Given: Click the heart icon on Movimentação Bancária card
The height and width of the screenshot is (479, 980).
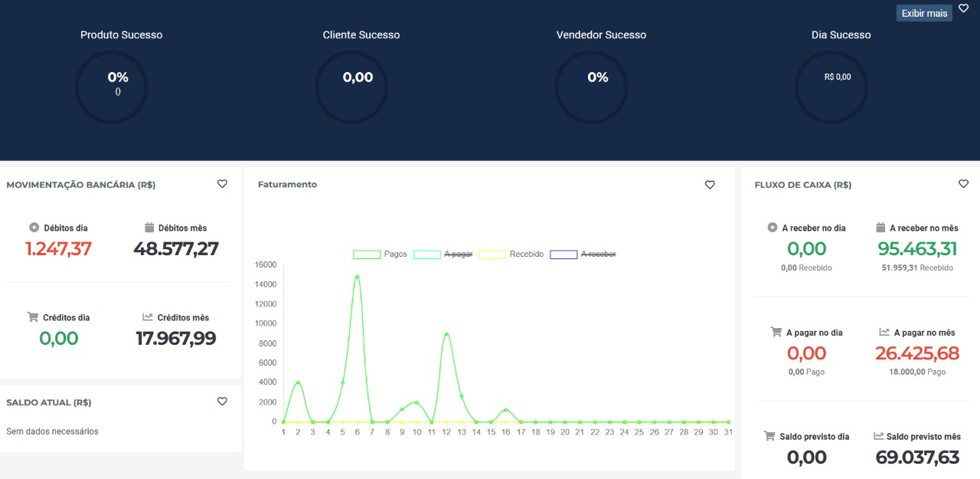Looking at the screenshot, I should [222, 184].
